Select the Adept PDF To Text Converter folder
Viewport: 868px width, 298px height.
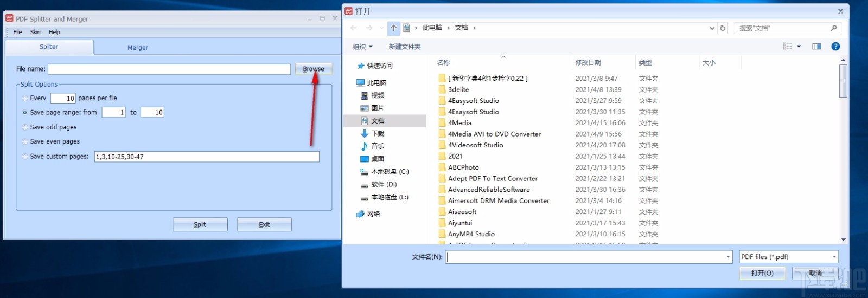click(493, 178)
